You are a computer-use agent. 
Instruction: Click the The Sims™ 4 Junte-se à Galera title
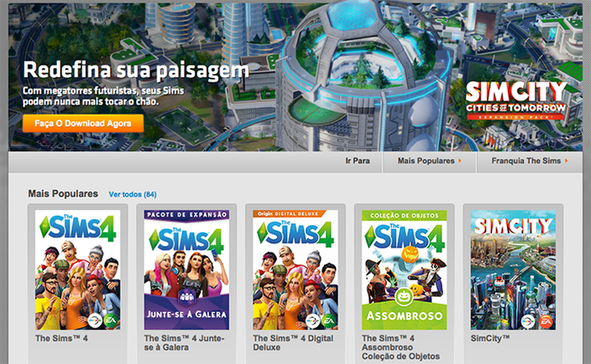[184, 343]
